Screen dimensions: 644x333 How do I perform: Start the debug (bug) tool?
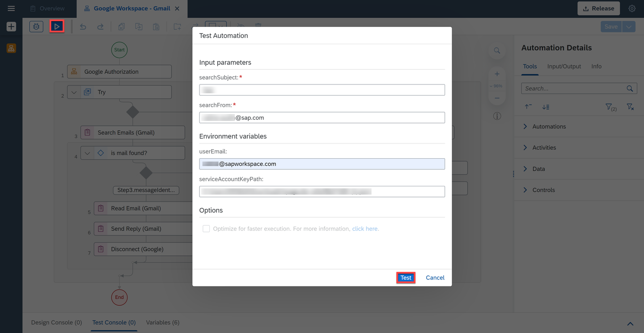tap(36, 27)
